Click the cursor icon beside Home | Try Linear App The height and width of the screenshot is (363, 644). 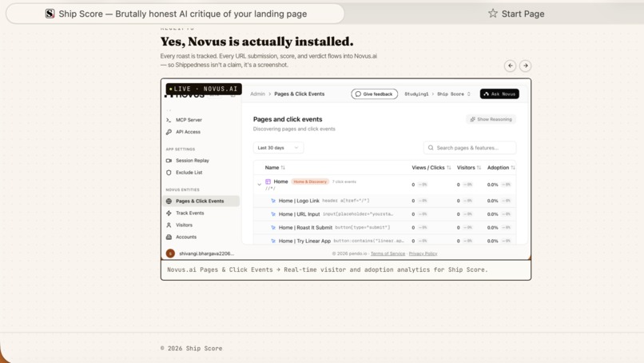(273, 241)
